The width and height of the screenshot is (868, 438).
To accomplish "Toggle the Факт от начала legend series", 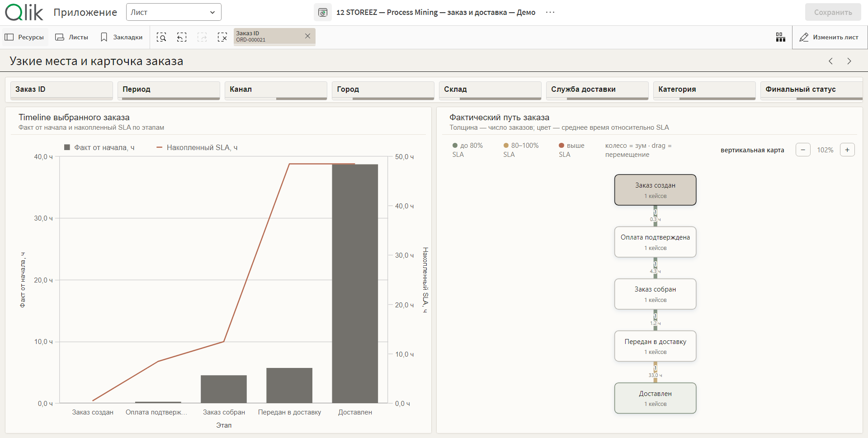I will (99, 147).
